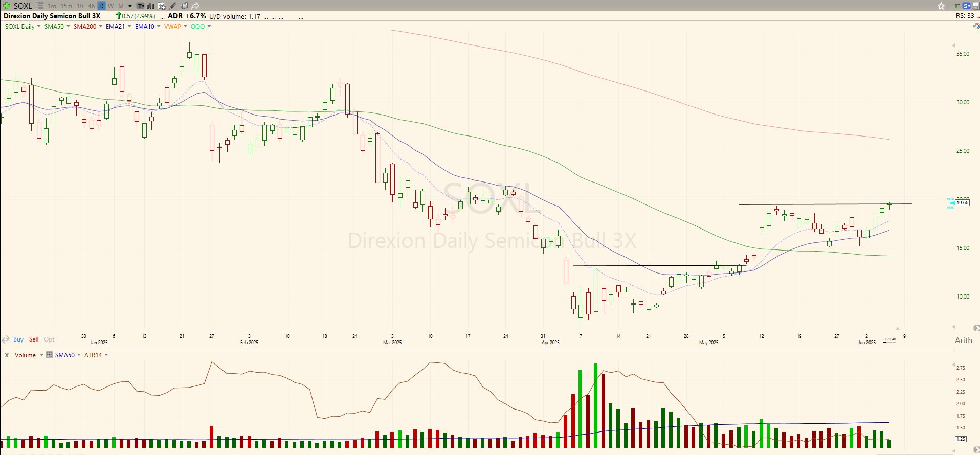Click the Direxion Daily Semicon Bull 3X title
This screenshot has width=980, height=455.
[x=52, y=16]
